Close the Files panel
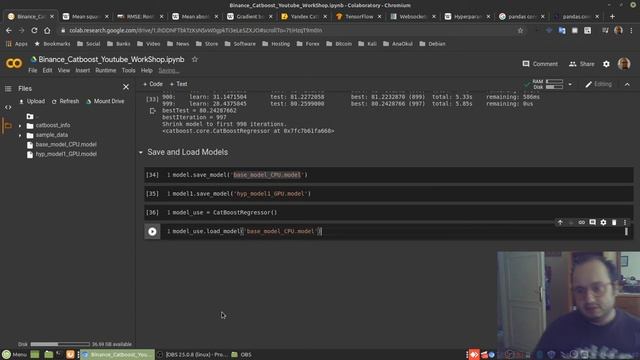 [126, 87]
